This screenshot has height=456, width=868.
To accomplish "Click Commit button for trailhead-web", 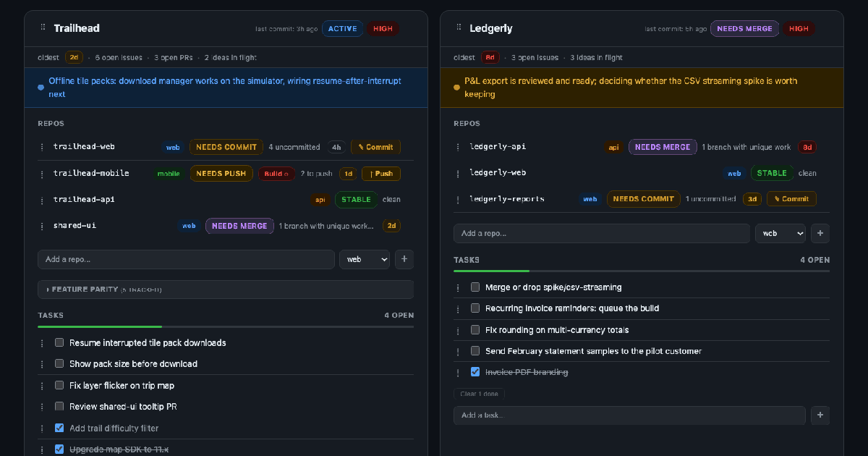I will 375,147.
